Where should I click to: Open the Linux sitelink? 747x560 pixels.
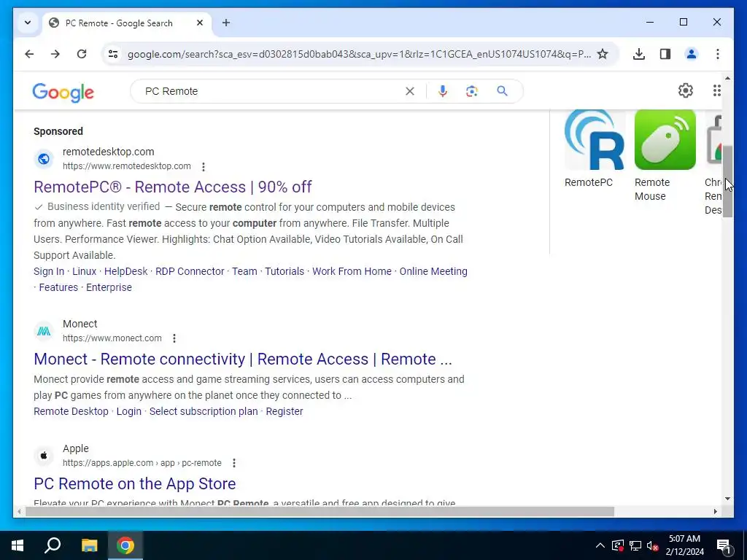[85, 271]
